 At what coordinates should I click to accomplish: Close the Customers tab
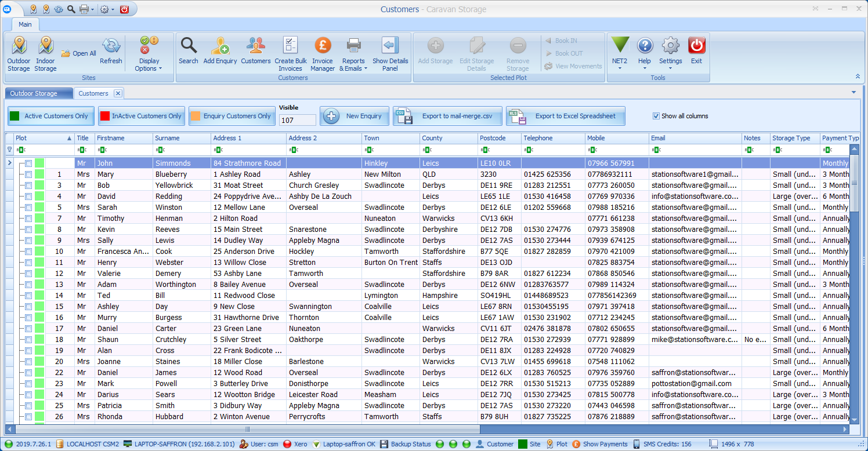118,93
